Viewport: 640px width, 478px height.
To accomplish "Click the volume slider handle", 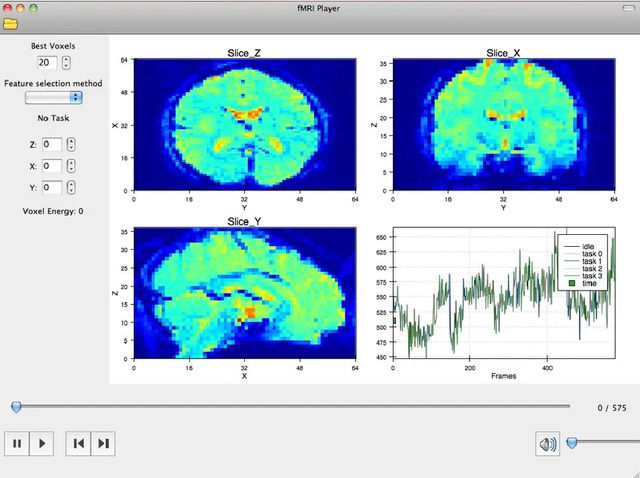I will (572, 442).
